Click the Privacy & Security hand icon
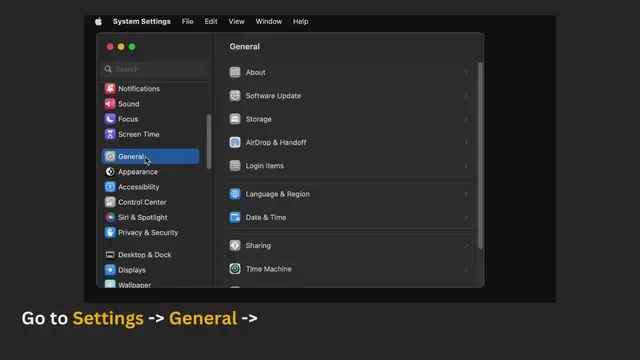 [110, 232]
